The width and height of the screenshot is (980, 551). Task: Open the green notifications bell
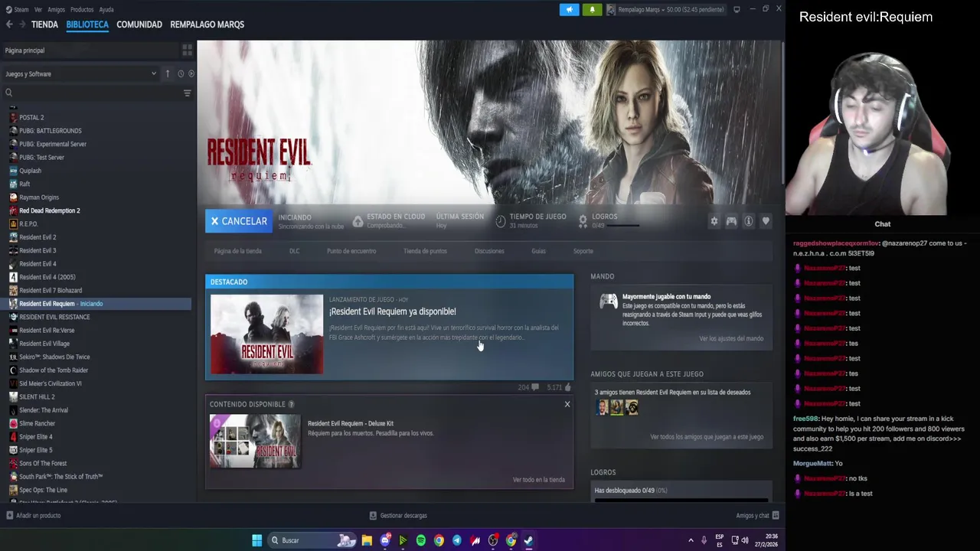pyautogui.click(x=592, y=9)
